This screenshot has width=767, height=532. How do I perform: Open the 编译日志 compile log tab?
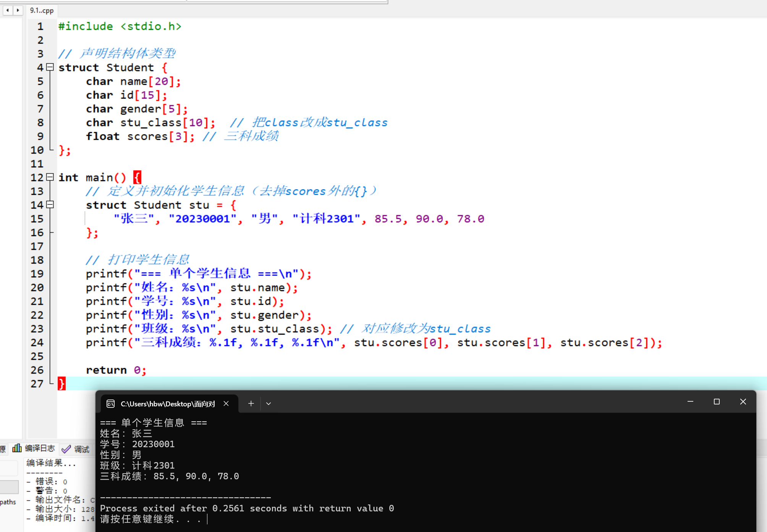(x=40, y=448)
